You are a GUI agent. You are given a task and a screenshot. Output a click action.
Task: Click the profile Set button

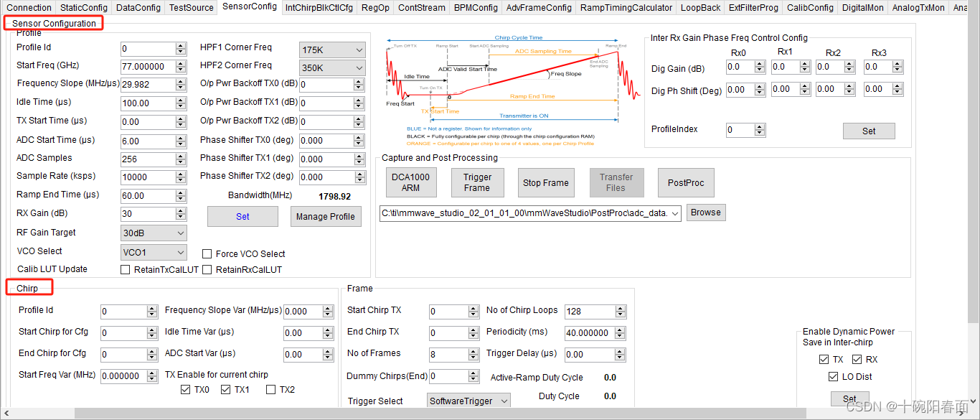coord(243,216)
